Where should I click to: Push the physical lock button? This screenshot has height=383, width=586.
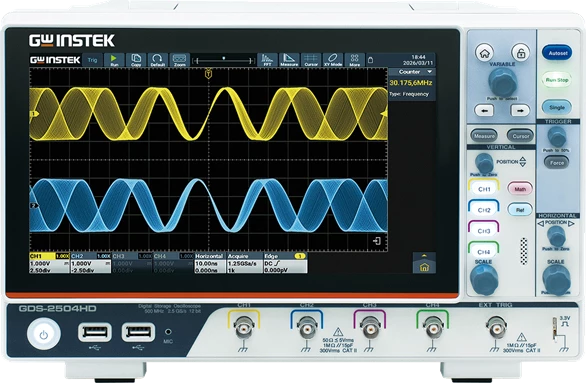coord(521,53)
